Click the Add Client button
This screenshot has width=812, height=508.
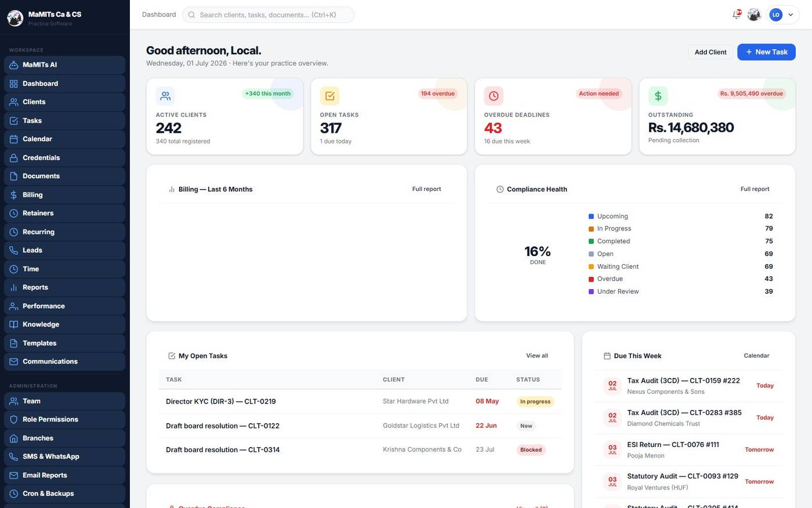[710, 52]
